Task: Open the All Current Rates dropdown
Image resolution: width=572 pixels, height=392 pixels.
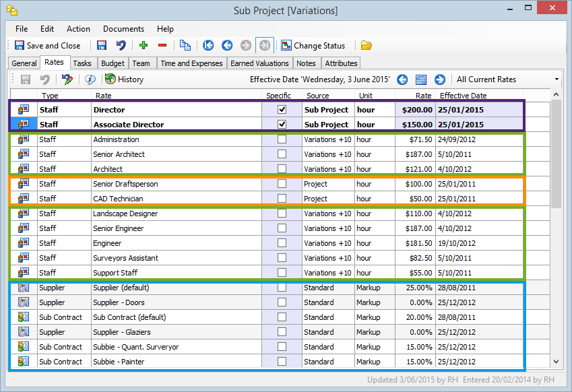Action: pos(557,79)
